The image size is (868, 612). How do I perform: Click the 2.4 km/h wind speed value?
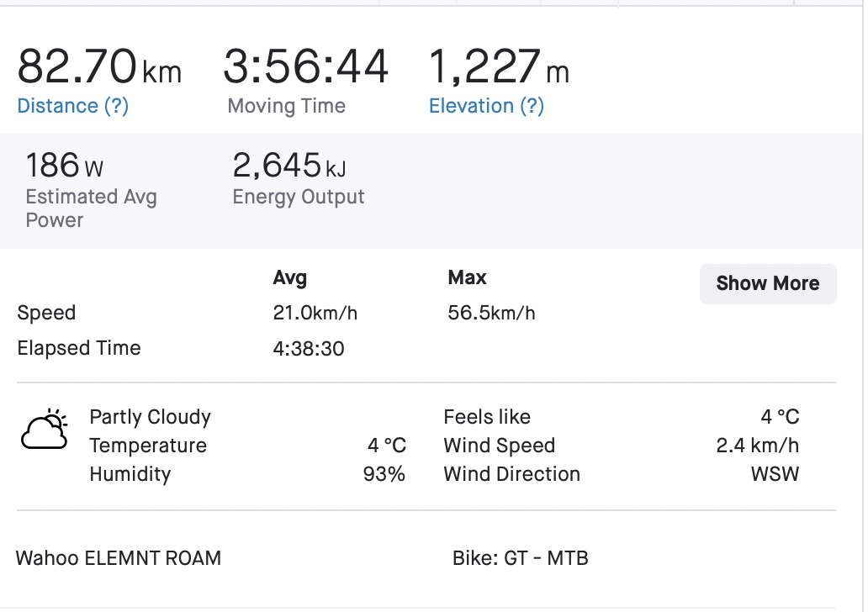[757, 446]
